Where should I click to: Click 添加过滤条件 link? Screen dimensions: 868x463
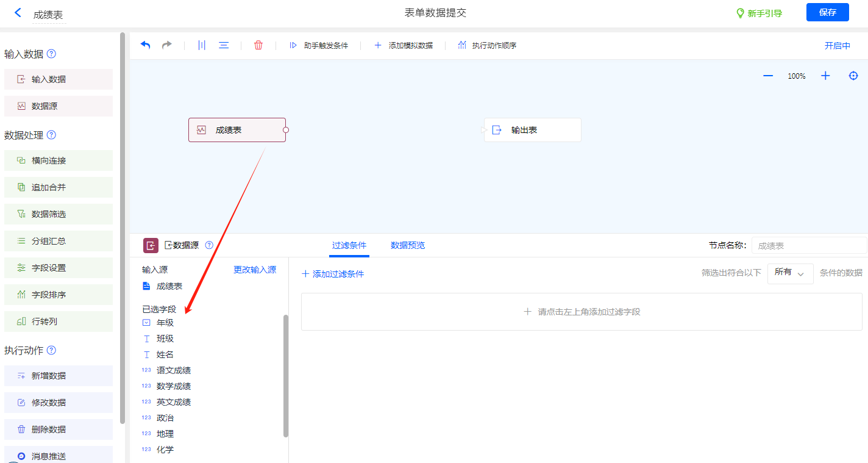coord(333,274)
